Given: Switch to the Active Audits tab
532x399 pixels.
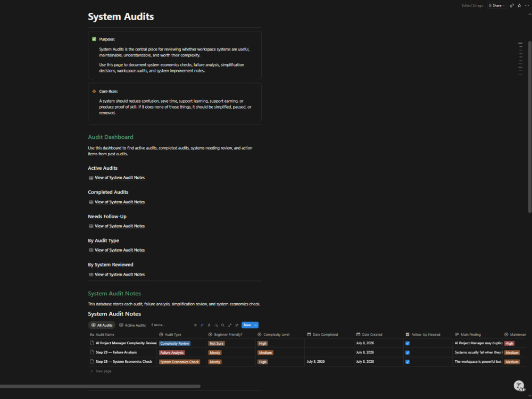Looking at the screenshot, I should [x=132, y=325].
